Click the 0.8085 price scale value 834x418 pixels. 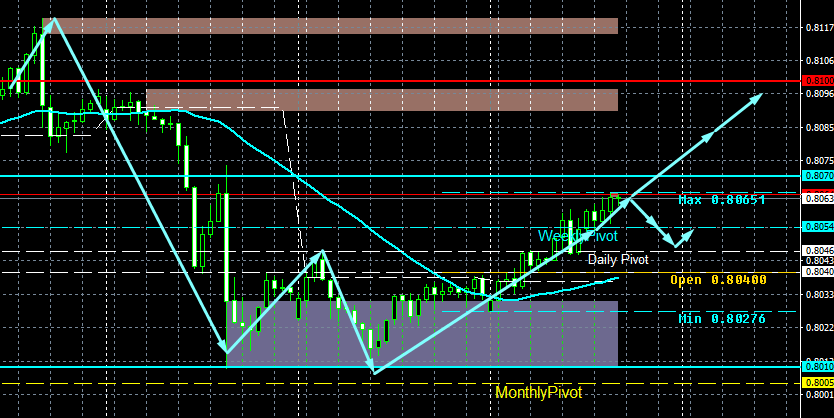(820, 128)
